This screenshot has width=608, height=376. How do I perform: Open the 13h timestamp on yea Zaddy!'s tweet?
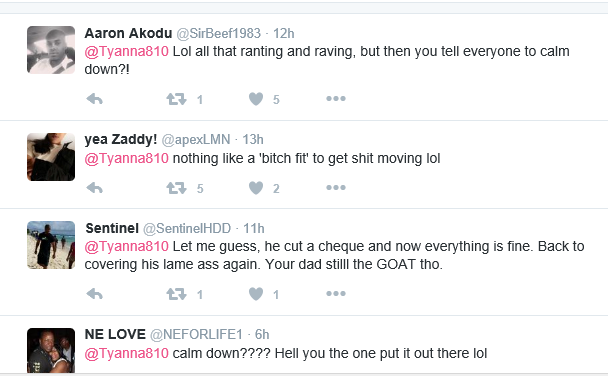pyautogui.click(x=253, y=140)
